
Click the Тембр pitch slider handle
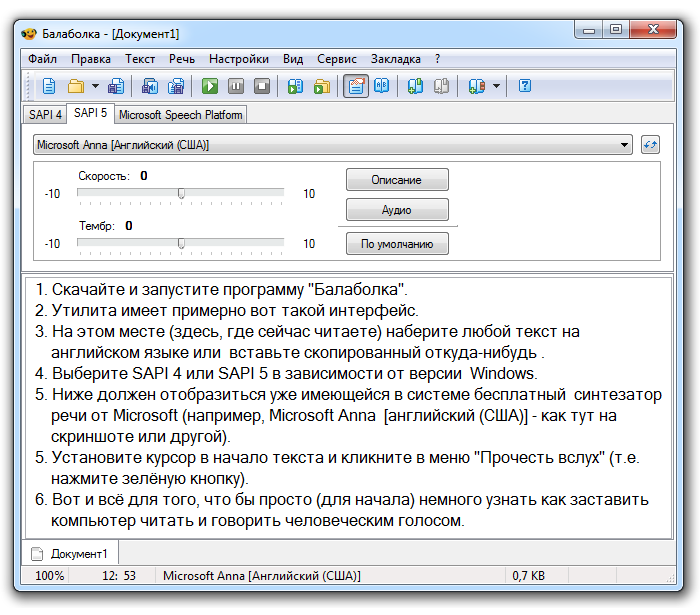coord(181,243)
